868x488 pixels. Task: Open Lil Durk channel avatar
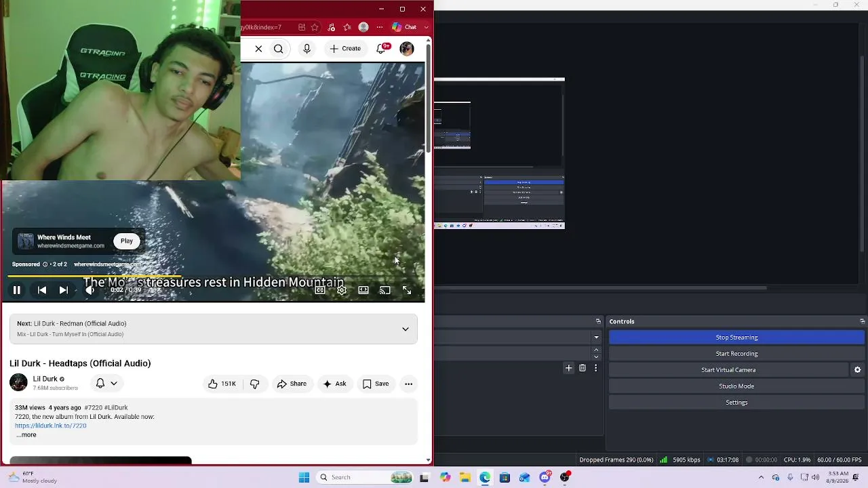[18, 383]
